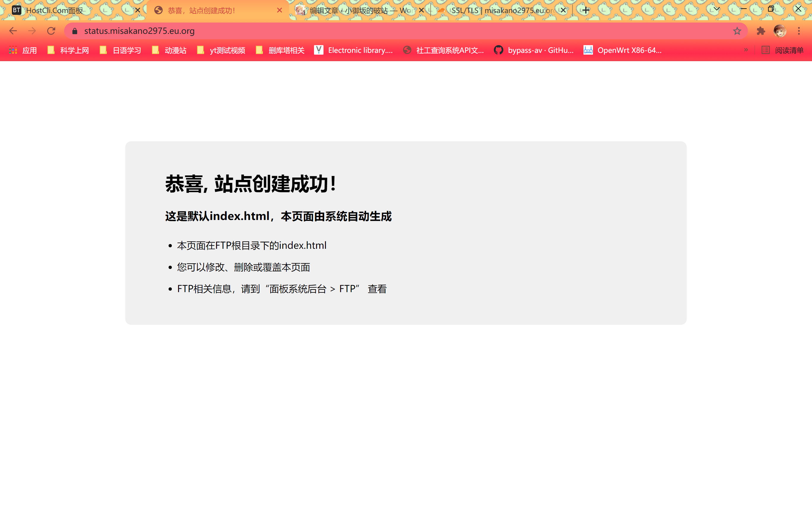Show hidden bookmarks via the overflow chevron
Viewport: 812px width, 513px height.
coord(746,50)
